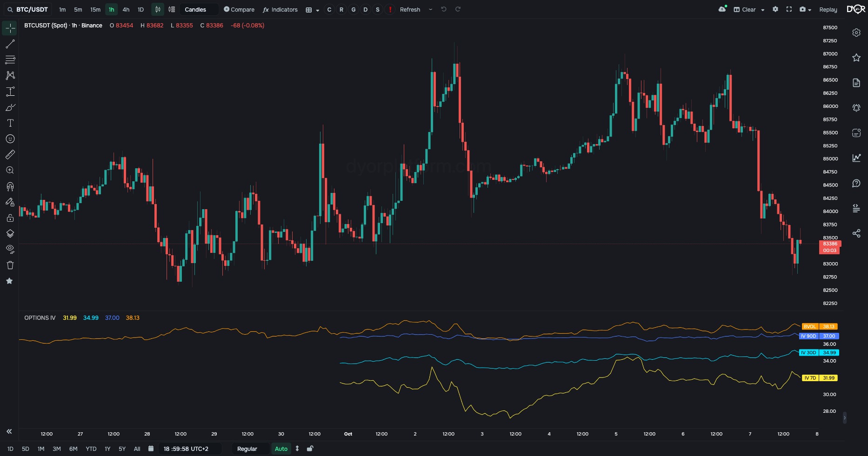
Task: Open the camera snapshot dropdown
Action: 805,9
